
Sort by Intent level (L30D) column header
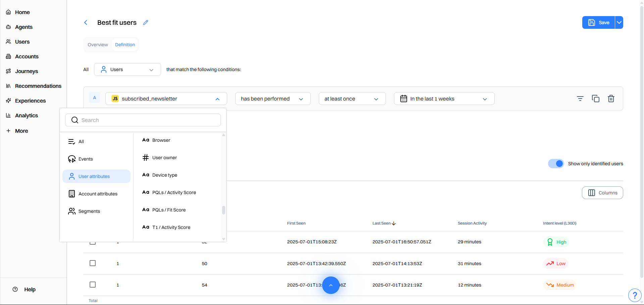pyautogui.click(x=560, y=223)
